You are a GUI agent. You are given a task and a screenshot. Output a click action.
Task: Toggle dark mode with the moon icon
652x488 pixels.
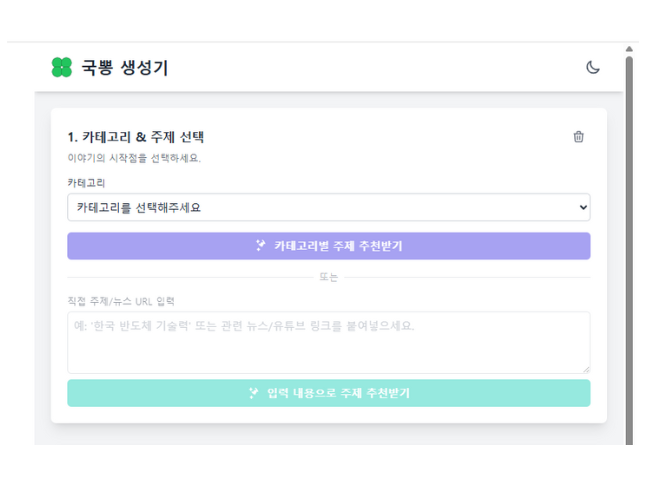(x=593, y=67)
